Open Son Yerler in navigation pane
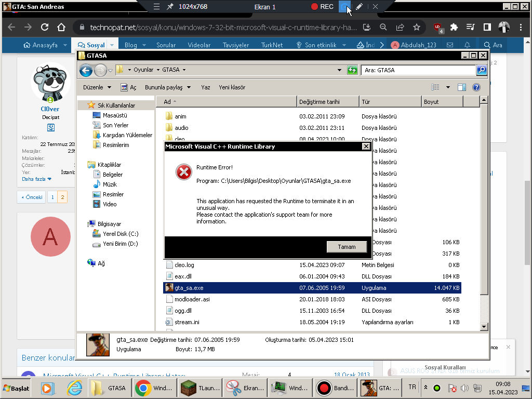 (x=115, y=125)
